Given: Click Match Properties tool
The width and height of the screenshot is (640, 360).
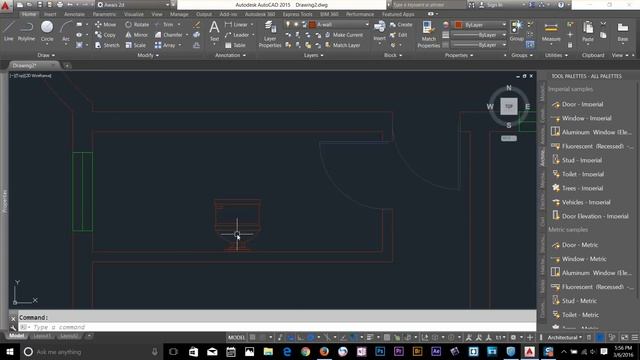Looking at the screenshot, I should pyautogui.click(x=428, y=35).
